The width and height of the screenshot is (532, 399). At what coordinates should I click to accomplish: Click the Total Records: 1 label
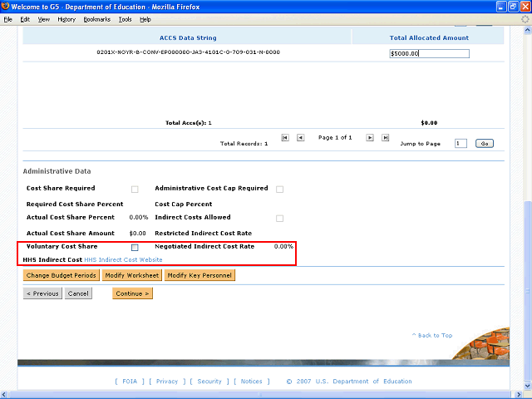coord(244,144)
